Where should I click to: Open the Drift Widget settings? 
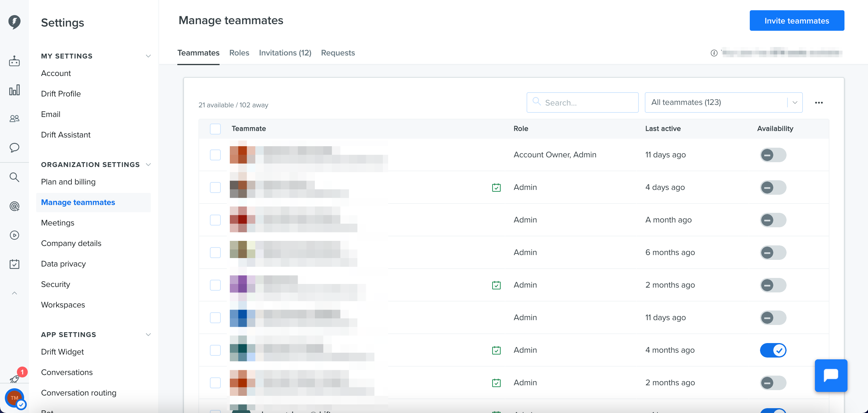coord(62,352)
